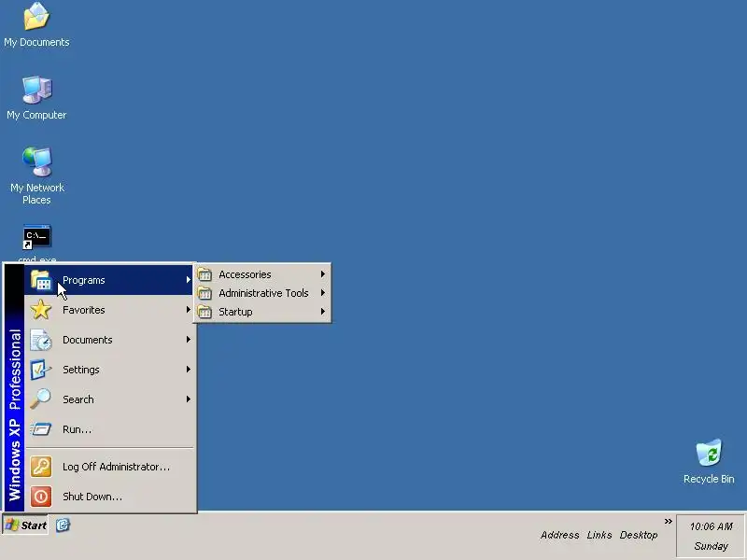
Task: Click the Desktop toolbar label
Action: [x=639, y=535]
